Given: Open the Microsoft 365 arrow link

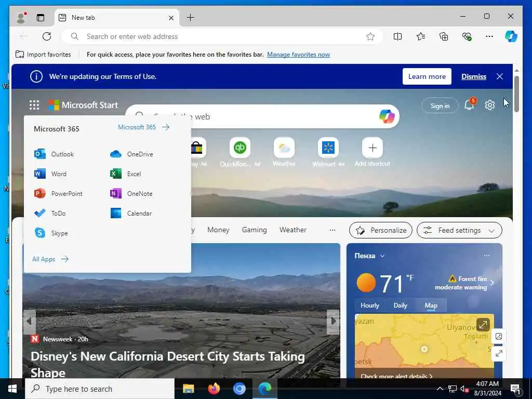Looking at the screenshot, I should (x=143, y=127).
